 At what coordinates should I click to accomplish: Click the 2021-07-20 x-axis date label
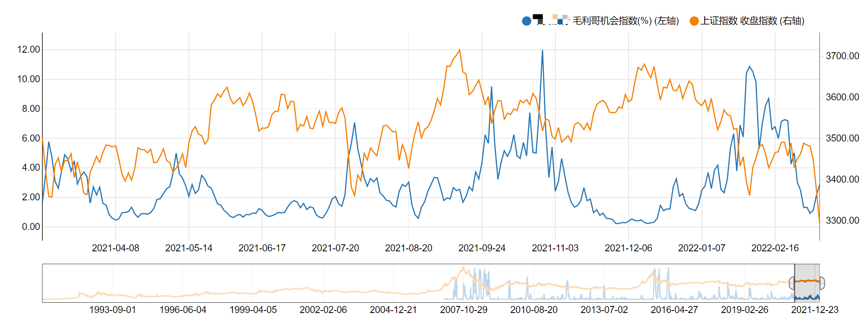(335, 248)
